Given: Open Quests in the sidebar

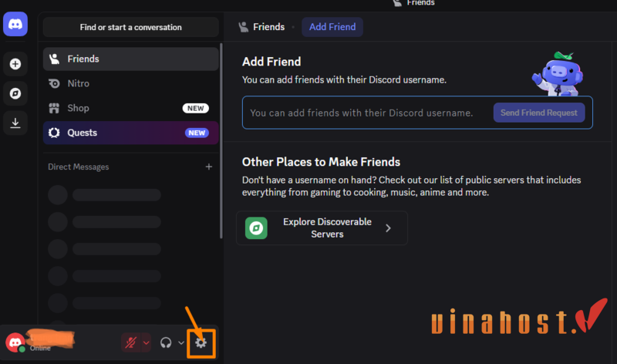Looking at the screenshot, I should (130, 133).
